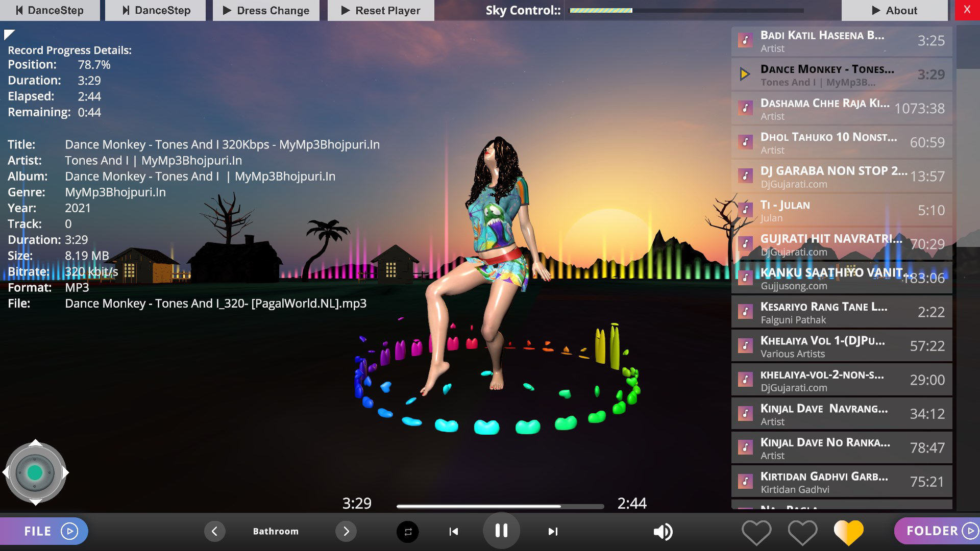Click music note icon of DJ Garaba
Viewport: 980px width, 551px height.
click(745, 176)
